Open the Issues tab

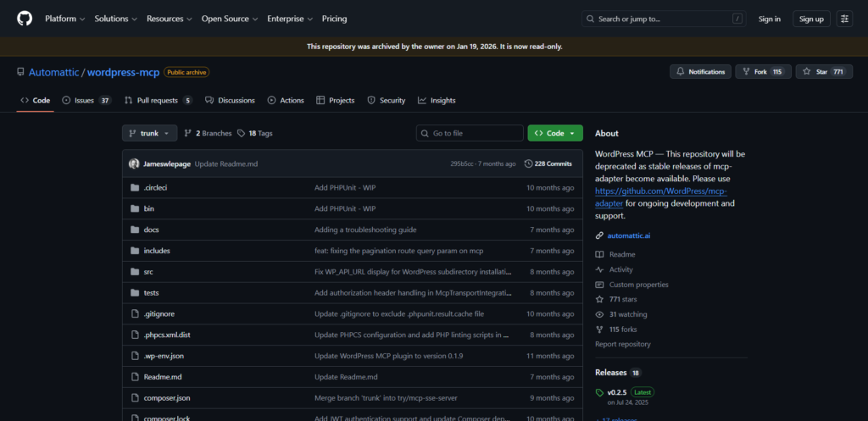pyautogui.click(x=86, y=100)
